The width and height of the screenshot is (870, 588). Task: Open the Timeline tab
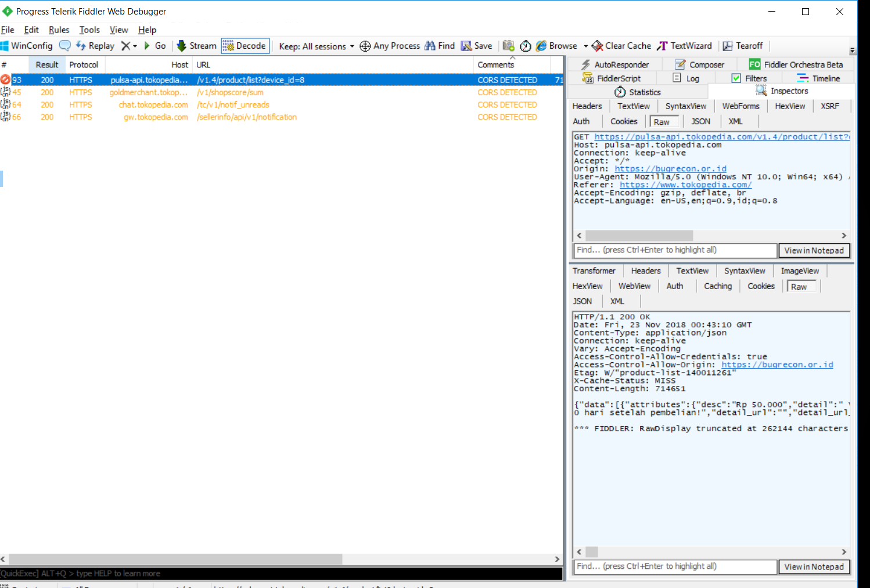click(x=819, y=78)
